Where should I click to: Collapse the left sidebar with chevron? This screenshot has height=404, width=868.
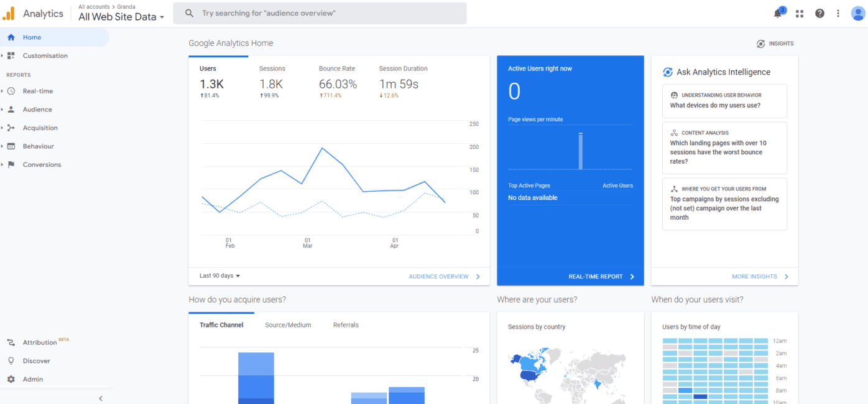pos(101,398)
